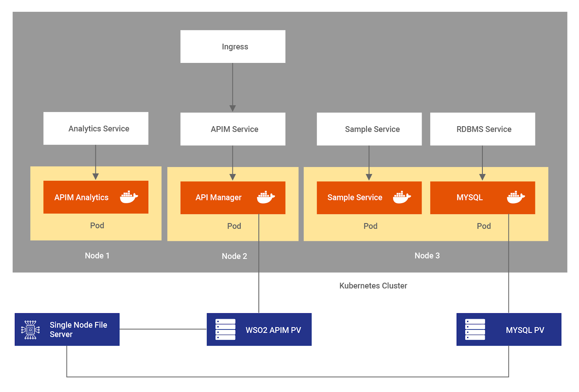Select the "Pod" label under the MYSQL container
The image size is (579, 392).
[x=484, y=226]
